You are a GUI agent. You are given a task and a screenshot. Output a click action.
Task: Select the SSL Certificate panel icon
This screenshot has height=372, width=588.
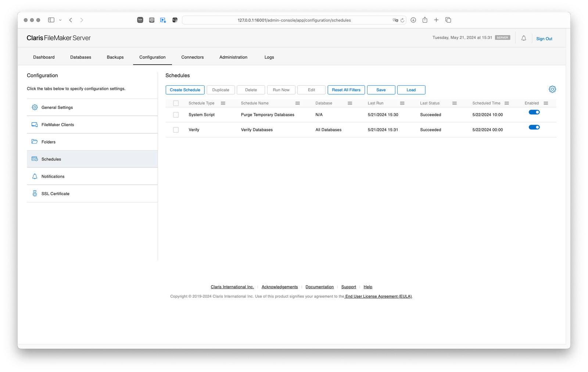(x=35, y=193)
